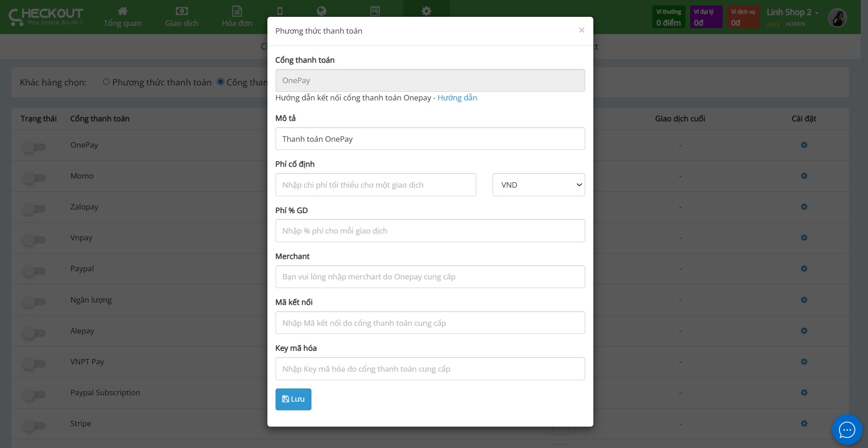This screenshot has width=868, height=448.
Task: Click the user avatar picture
Action: click(x=838, y=18)
